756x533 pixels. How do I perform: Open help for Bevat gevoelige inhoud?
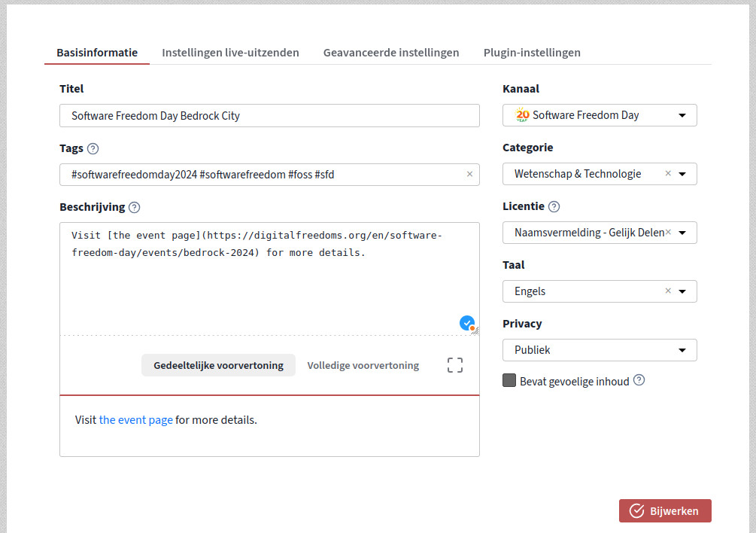pos(639,380)
